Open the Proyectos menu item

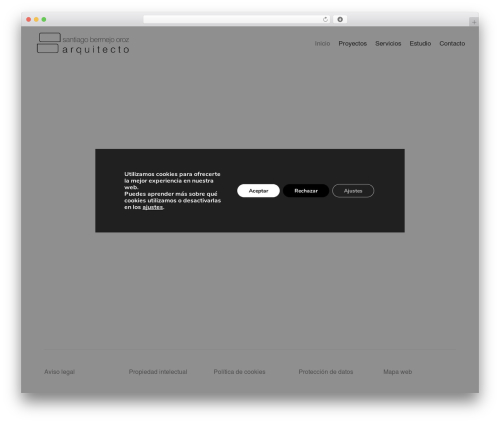point(353,44)
